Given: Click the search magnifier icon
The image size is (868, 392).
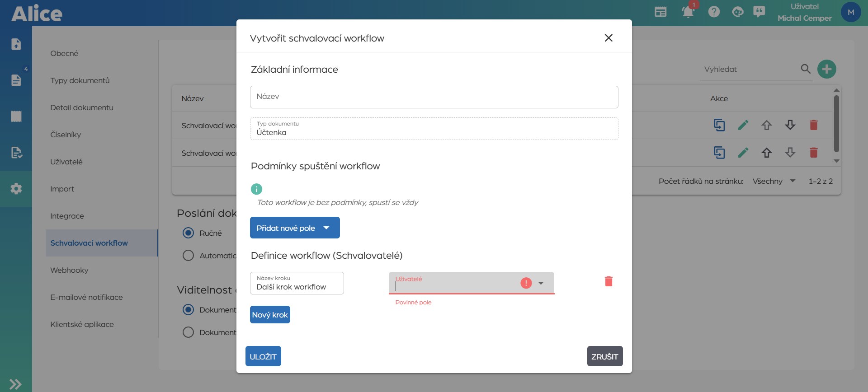Looking at the screenshot, I should [805, 69].
